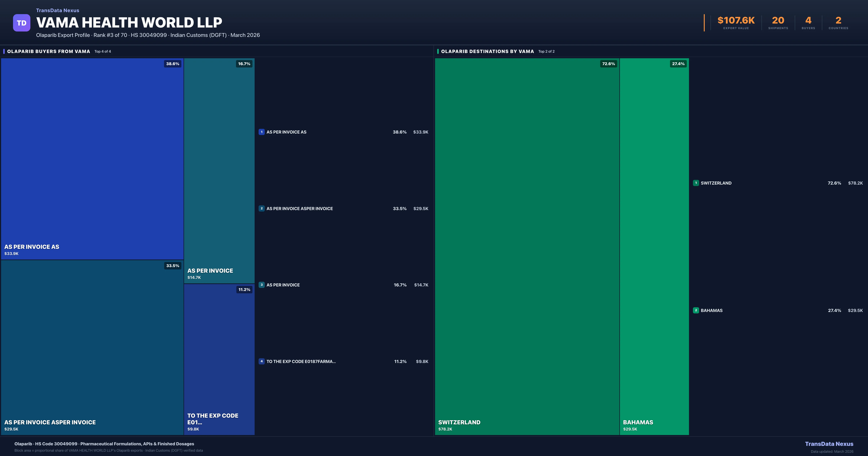Click the TD logo icon
Image resolution: width=868 pixels, height=456 pixels.
(x=22, y=22)
